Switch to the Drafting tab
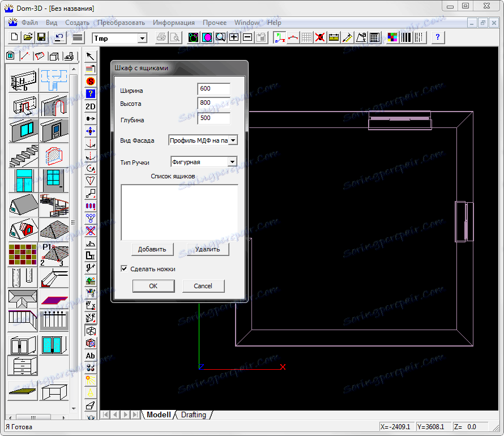 tap(193, 414)
